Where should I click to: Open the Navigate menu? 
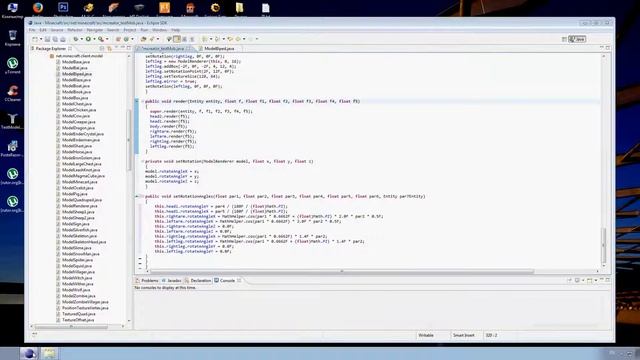point(95,30)
